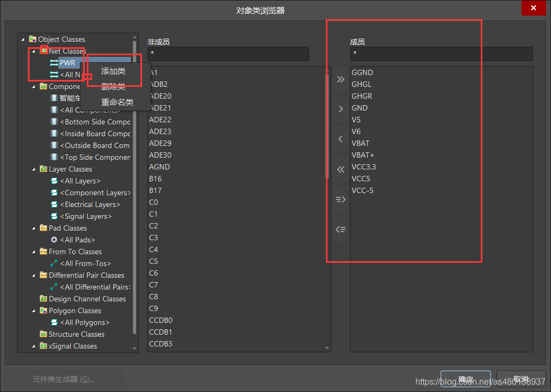Collapse the Pad Classes node
This screenshot has height=392, width=551.
[x=34, y=228]
